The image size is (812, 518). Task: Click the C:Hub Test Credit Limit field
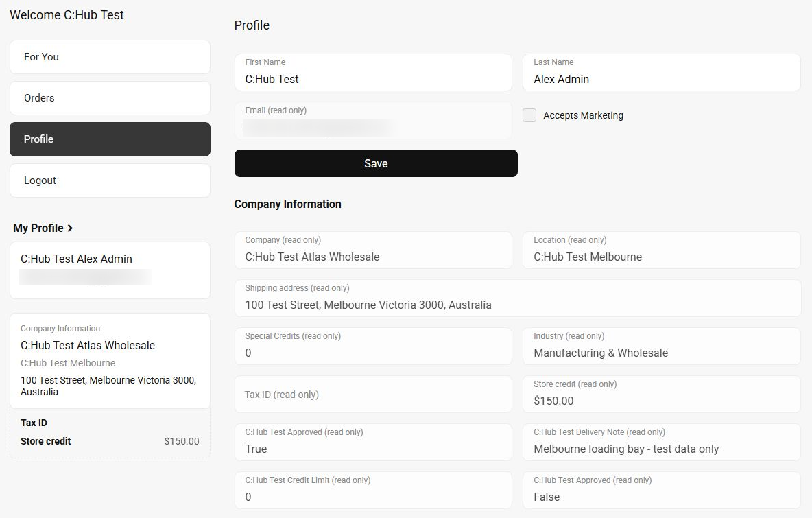click(373, 490)
